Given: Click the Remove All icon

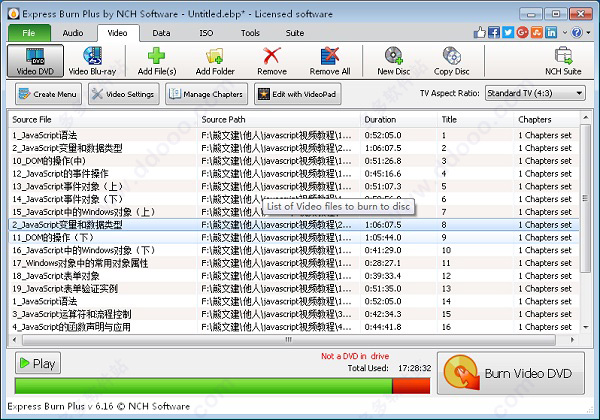Looking at the screenshot, I should pyautogui.click(x=330, y=61).
